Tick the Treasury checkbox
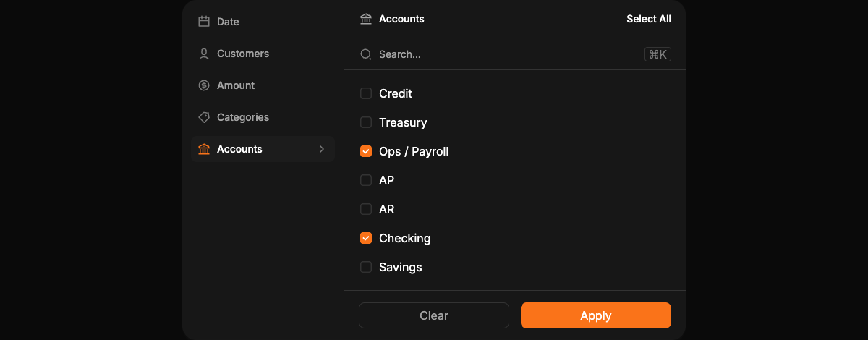The image size is (868, 340). pos(366,122)
